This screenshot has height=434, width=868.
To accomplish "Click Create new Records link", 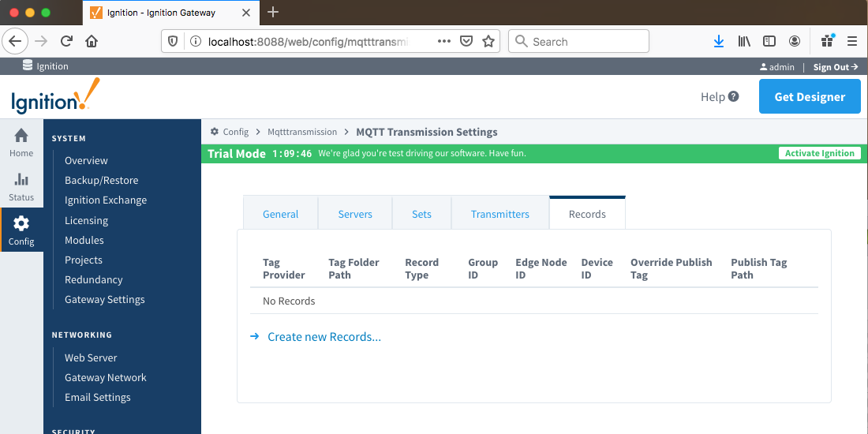I will pyautogui.click(x=324, y=337).
